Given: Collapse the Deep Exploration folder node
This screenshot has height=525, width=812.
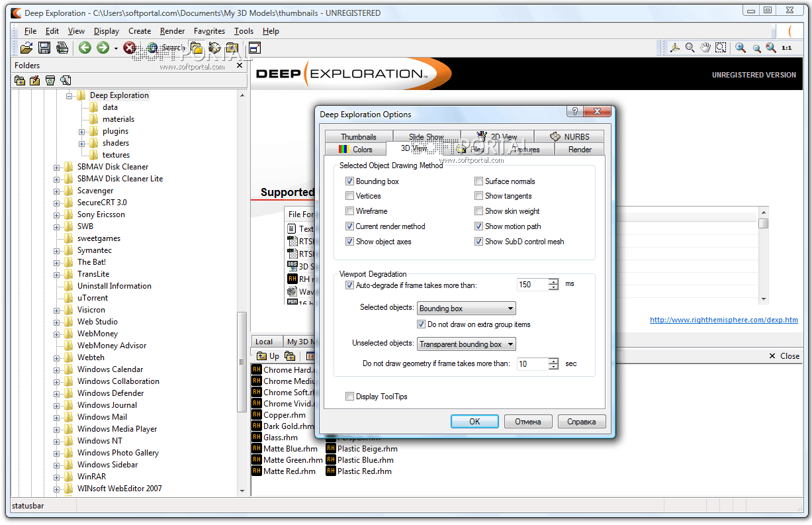Looking at the screenshot, I should [69, 95].
